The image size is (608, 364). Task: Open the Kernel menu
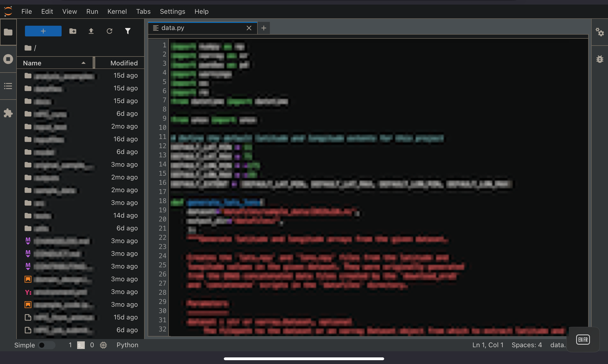pyautogui.click(x=117, y=11)
